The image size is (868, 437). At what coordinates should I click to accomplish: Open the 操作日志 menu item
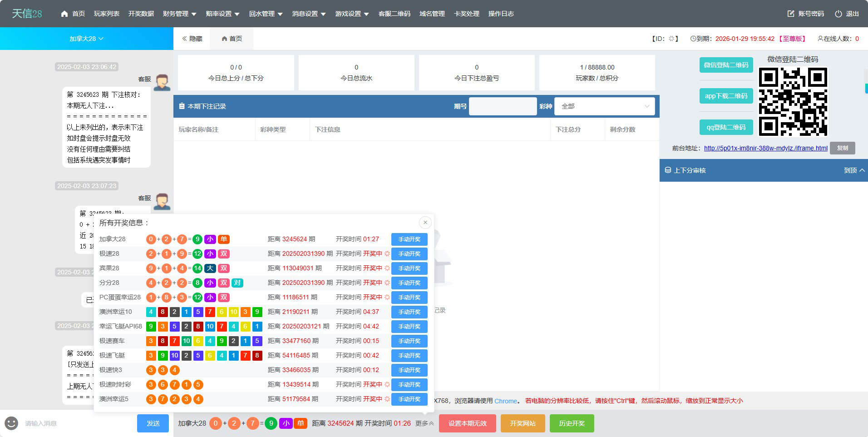(501, 14)
